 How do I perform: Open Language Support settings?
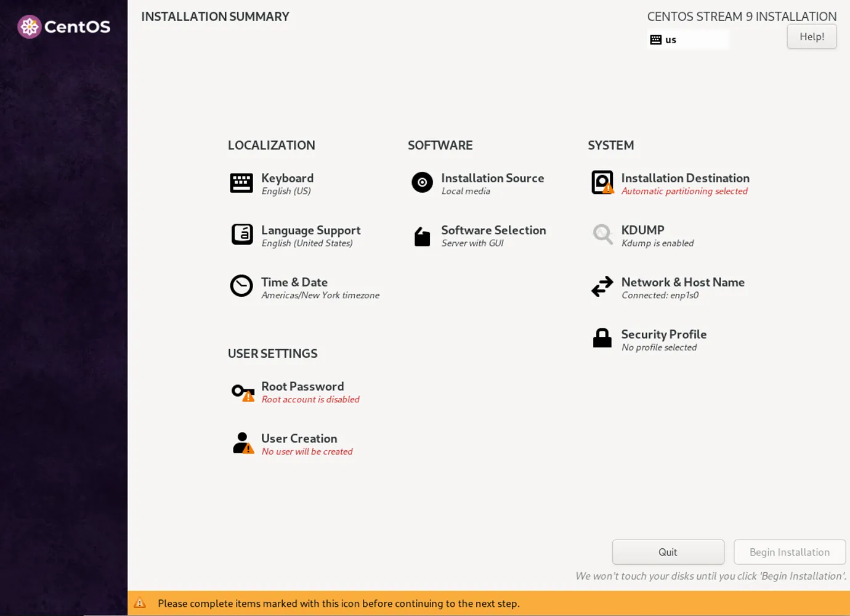311,230
